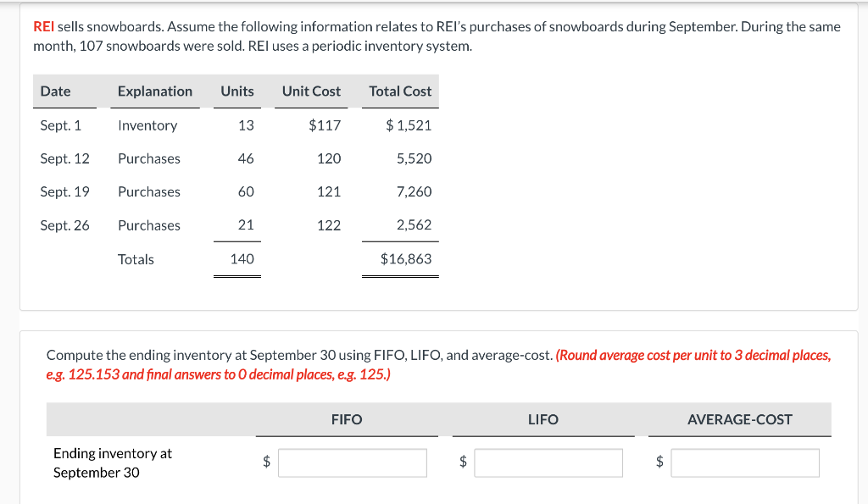Click the red REI link text
This screenshot has width=868, height=504.
[x=44, y=26]
